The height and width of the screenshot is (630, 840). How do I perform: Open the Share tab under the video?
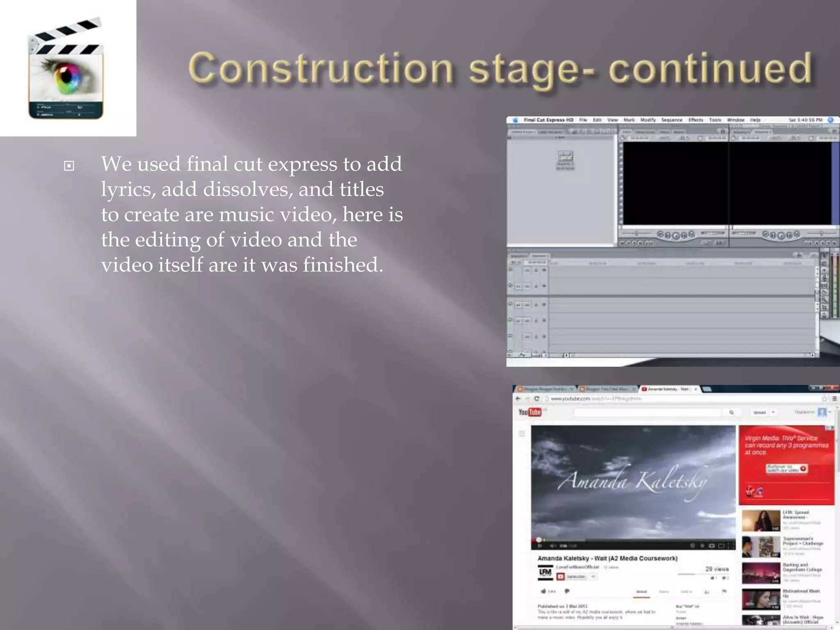pyautogui.click(x=664, y=591)
